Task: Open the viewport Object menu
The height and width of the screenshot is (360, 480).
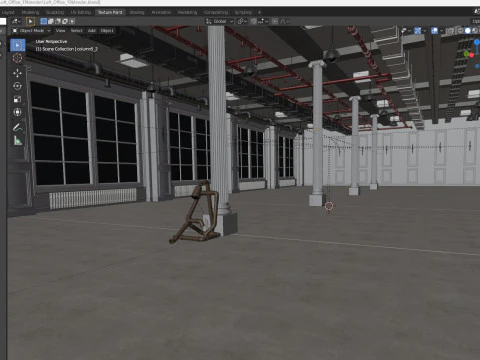Action: coord(107,31)
